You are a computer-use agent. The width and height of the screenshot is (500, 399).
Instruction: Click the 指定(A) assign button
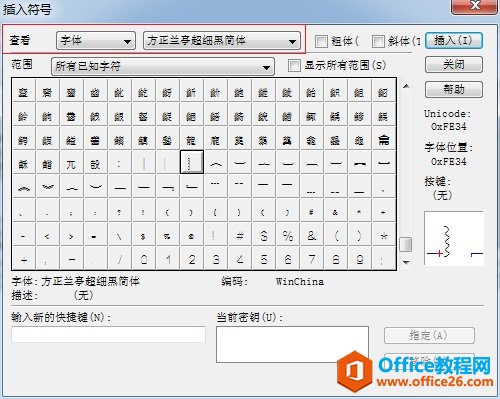click(429, 335)
